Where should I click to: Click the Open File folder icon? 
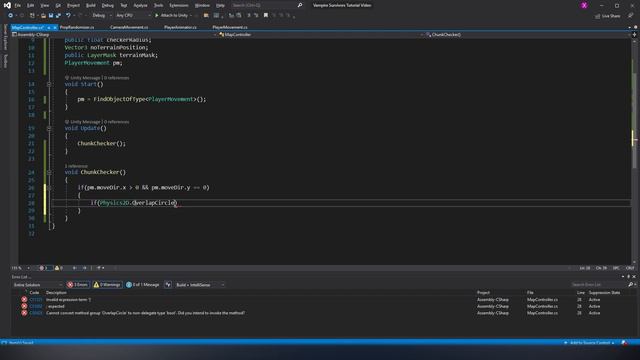click(43, 16)
